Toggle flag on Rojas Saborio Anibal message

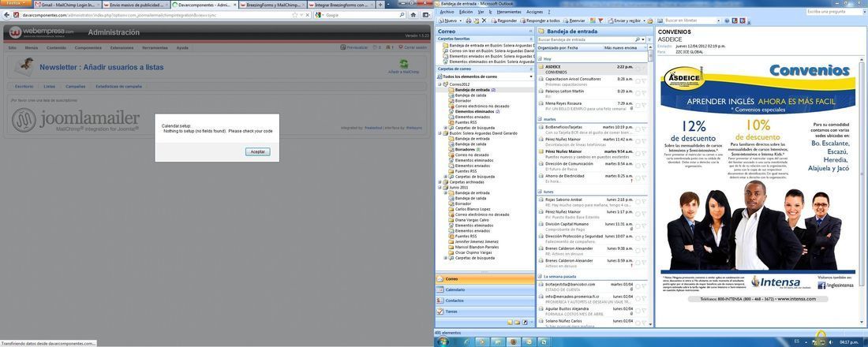coord(644,202)
